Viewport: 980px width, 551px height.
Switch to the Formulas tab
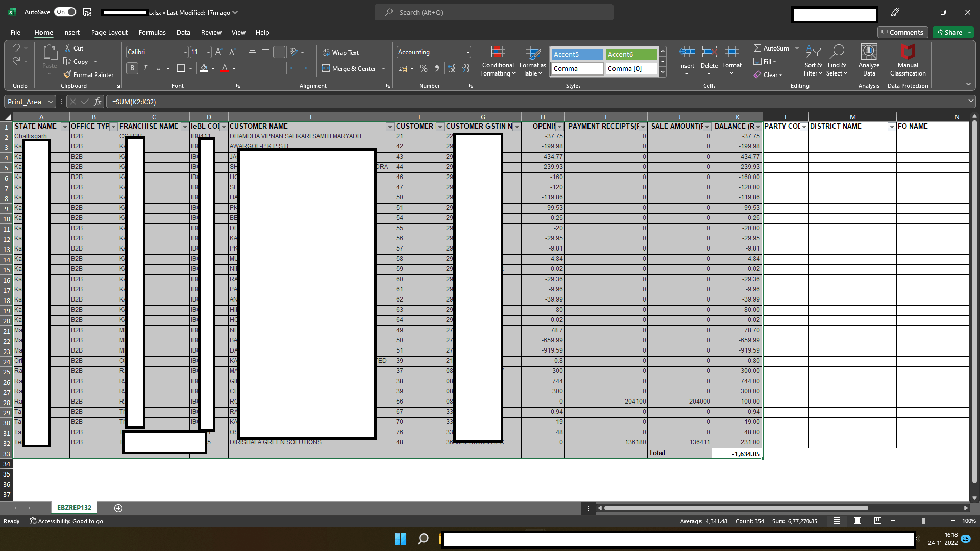click(152, 32)
